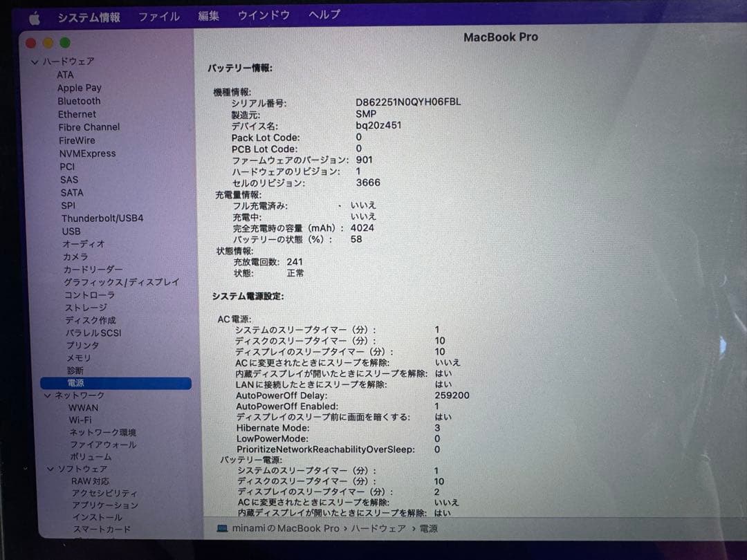Select FireWire in the sidebar
This screenshot has width=747, height=560.
[77, 140]
